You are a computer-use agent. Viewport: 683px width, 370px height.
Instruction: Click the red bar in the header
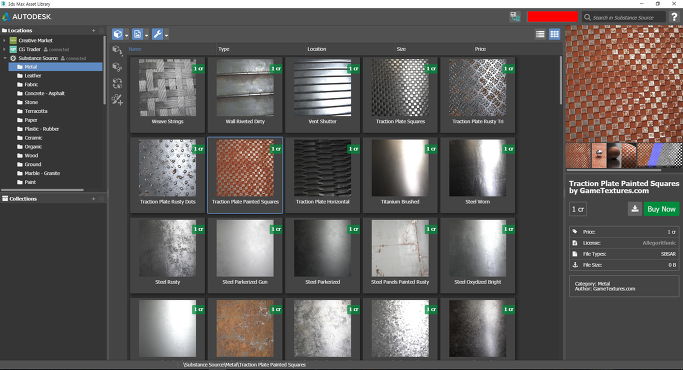(553, 17)
